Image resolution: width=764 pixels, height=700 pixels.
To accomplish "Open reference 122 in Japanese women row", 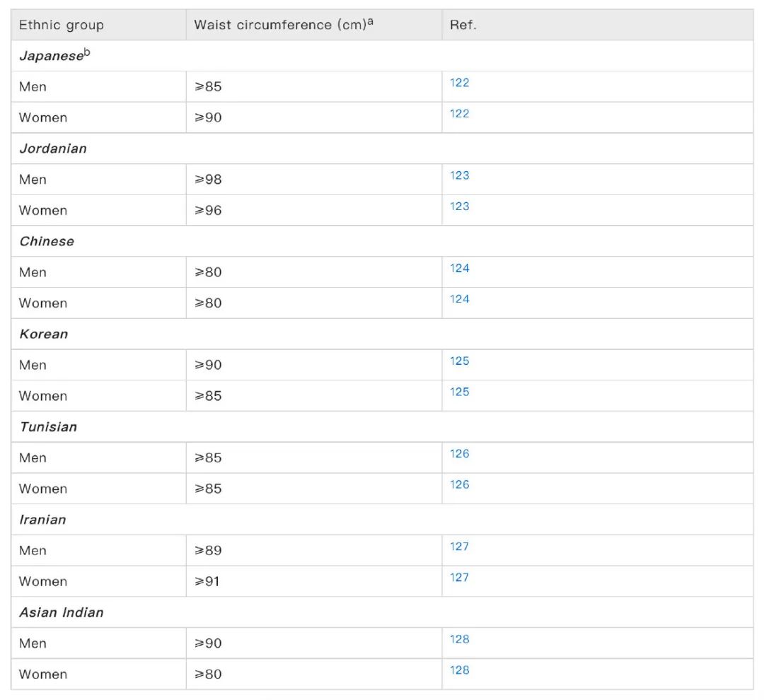I will (x=459, y=114).
